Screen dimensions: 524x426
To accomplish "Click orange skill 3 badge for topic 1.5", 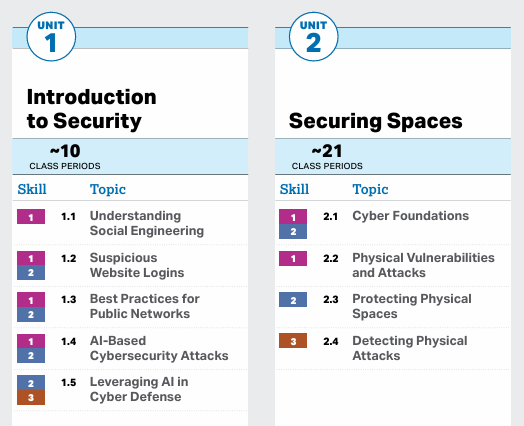I will coord(31,398).
